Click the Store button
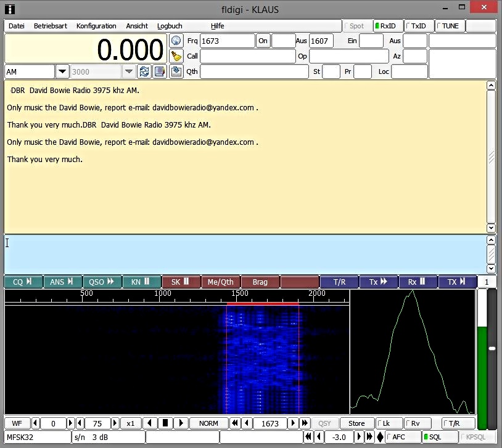 (x=356, y=423)
